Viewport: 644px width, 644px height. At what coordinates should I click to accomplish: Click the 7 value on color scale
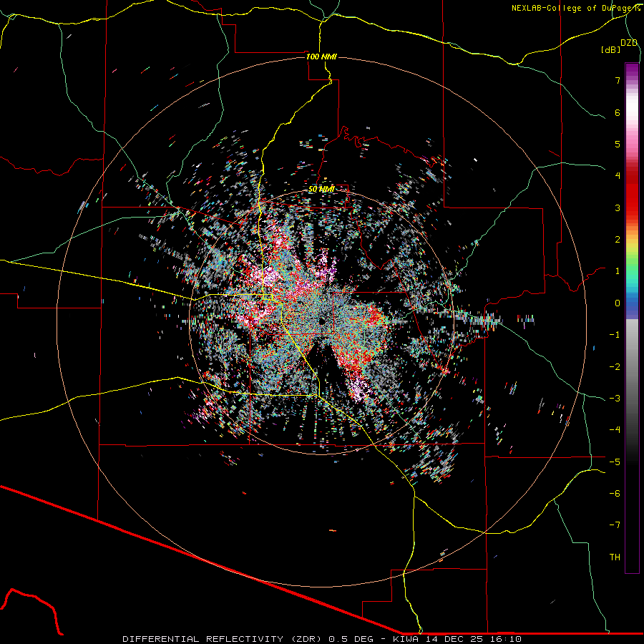(618, 80)
